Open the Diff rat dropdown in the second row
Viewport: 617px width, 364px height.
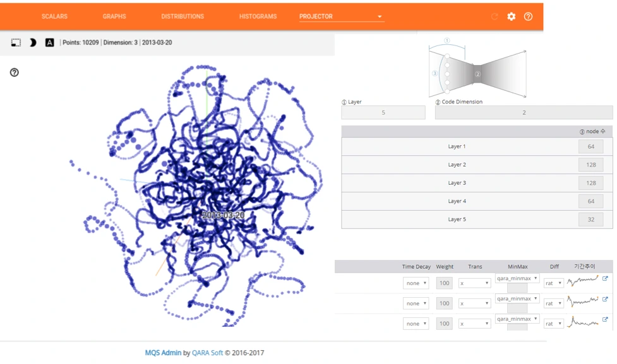553,303
